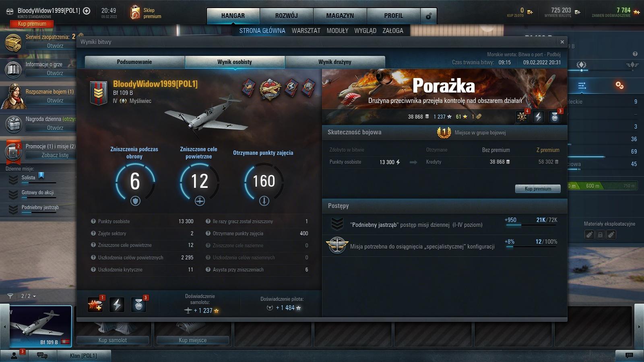Close the Wyniki bitwy window
Screen dimensions: 644x362
click(x=562, y=42)
